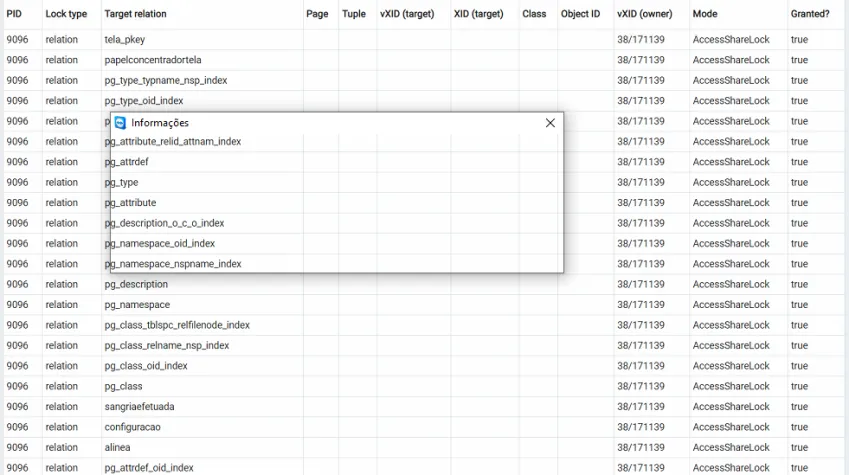Click the TeamViewer icon in Informações title
Image resolution: width=849 pixels, height=475 pixels.
point(120,123)
